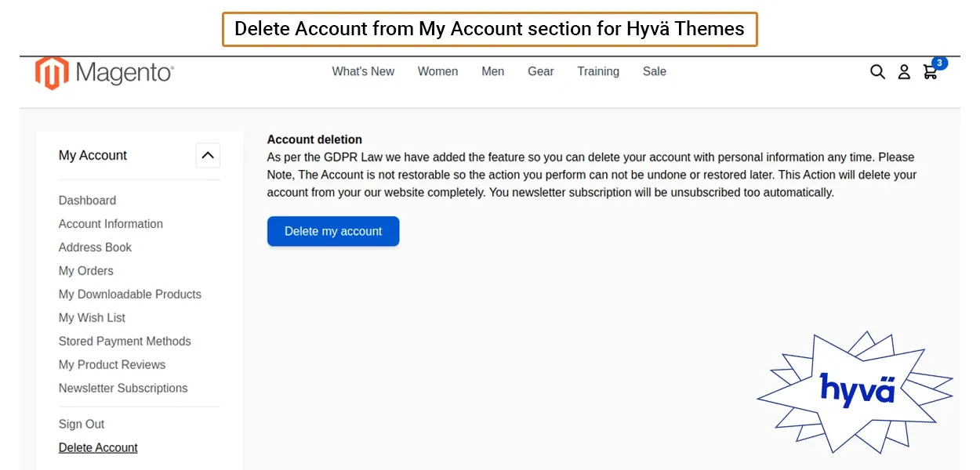Viewport: 980px width, 470px height.
Task: Go to Account Information link
Action: point(111,224)
